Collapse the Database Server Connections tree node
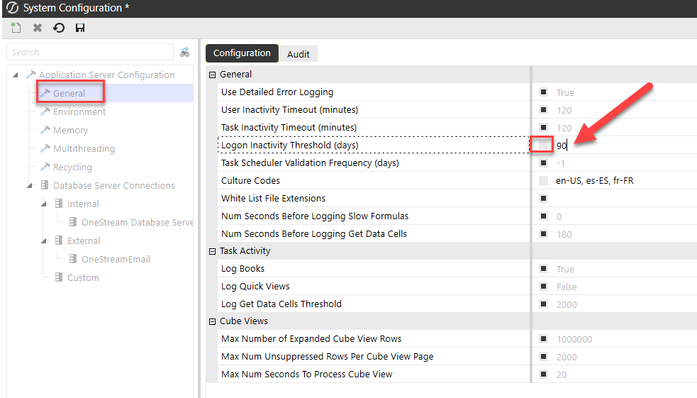This screenshot has width=697, height=398. tap(29, 185)
